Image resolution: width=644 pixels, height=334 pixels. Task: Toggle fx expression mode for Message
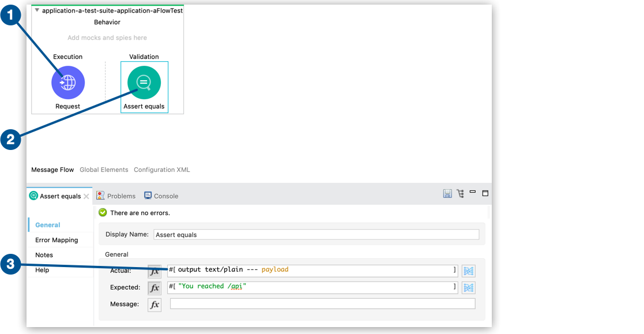coord(155,305)
